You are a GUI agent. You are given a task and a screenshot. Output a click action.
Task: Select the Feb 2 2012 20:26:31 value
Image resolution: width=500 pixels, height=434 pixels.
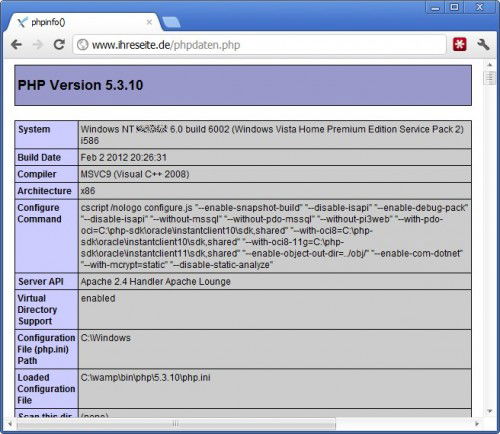point(123,157)
